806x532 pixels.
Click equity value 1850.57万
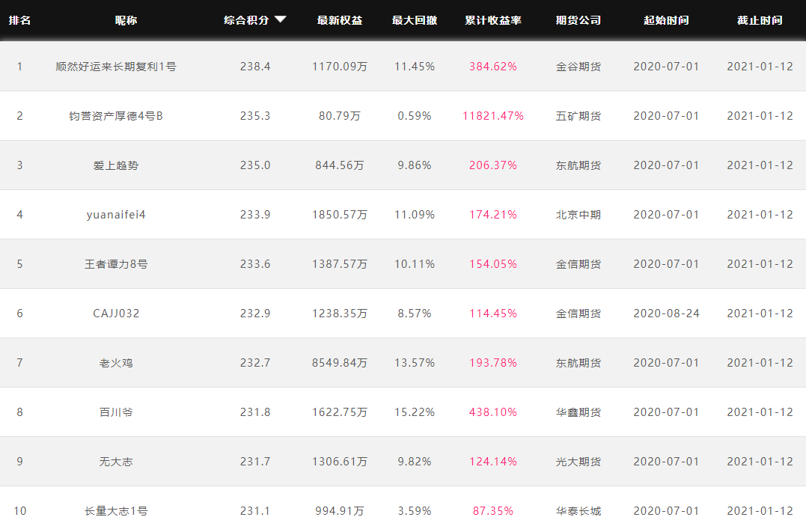340,214
